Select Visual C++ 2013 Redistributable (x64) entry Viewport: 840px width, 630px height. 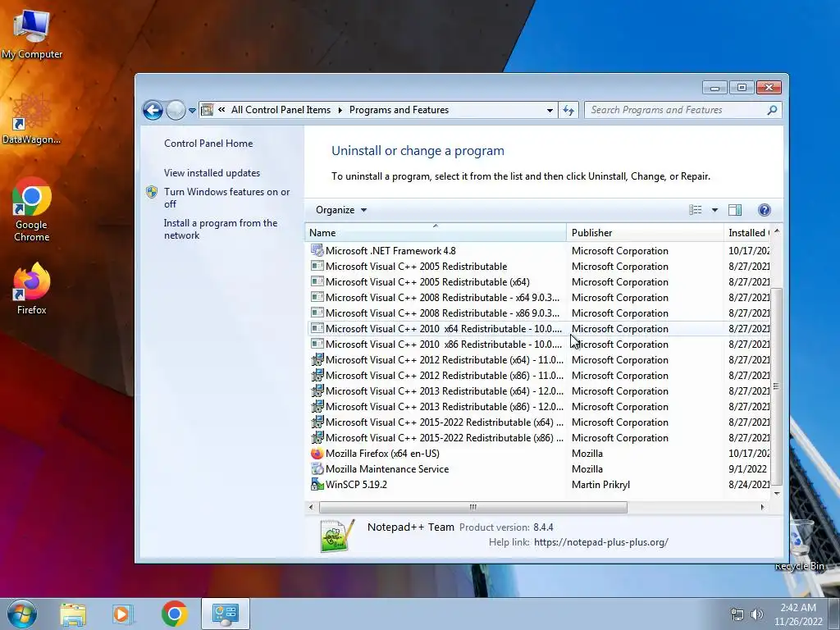(445, 390)
